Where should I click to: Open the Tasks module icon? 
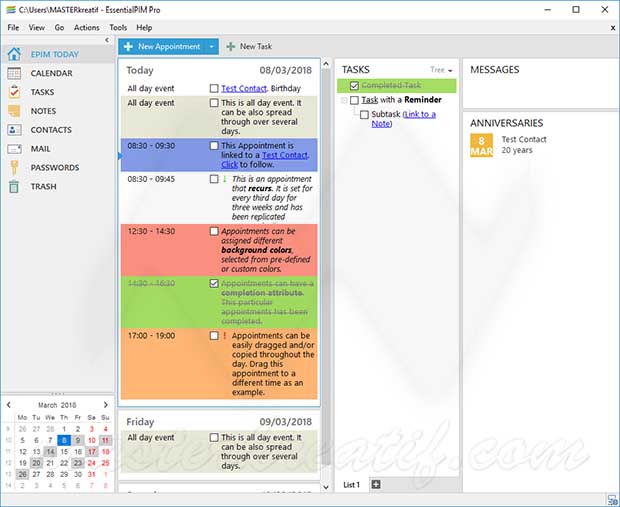pos(14,92)
